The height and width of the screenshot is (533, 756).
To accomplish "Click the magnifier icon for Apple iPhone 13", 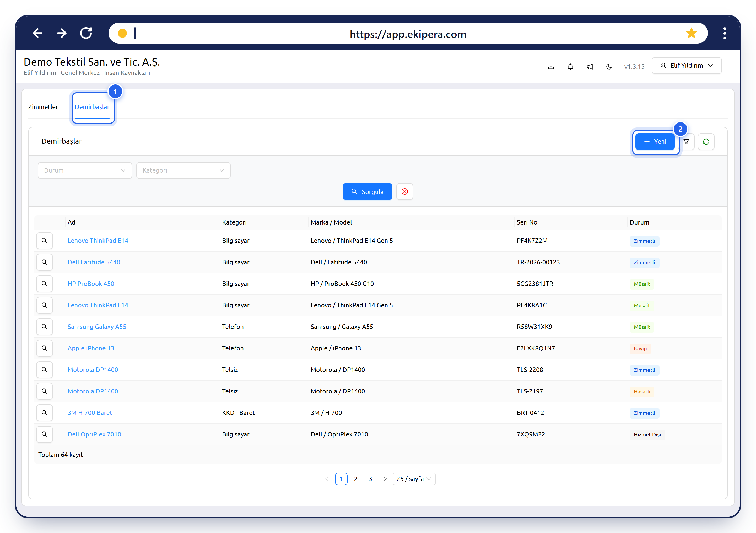I will [x=45, y=348].
